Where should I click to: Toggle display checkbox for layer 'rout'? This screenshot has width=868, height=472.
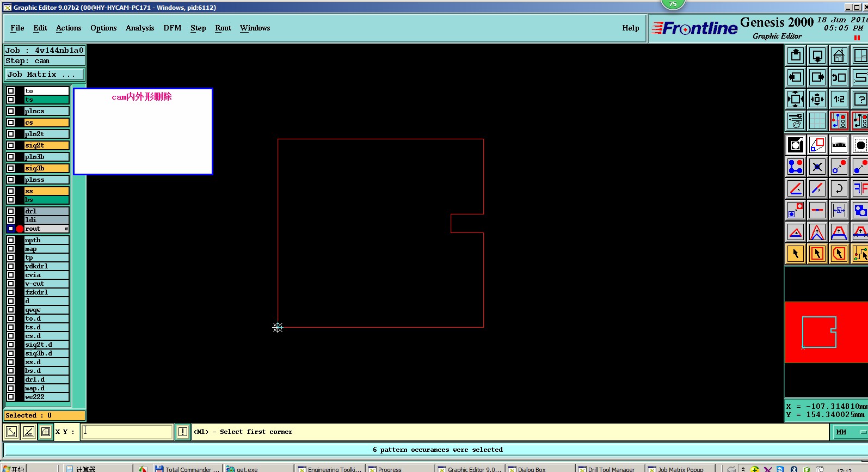click(x=11, y=229)
